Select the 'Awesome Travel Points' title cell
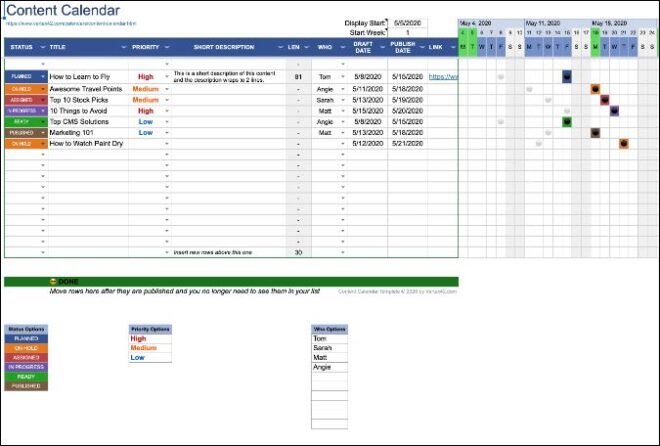The height and width of the screenshot is (446, 660). coord(88,89)
